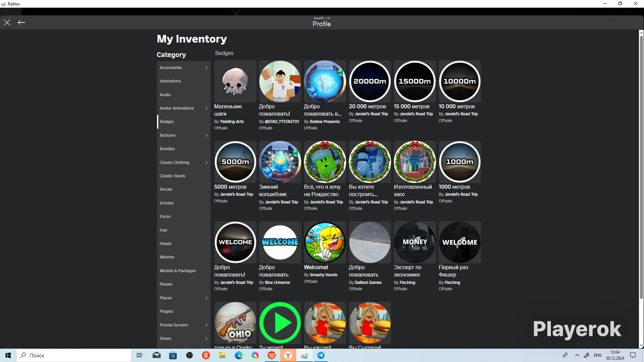Screen dimensions: 644x362
Task: Select the Models & Packages category
Action: [184, 271]
